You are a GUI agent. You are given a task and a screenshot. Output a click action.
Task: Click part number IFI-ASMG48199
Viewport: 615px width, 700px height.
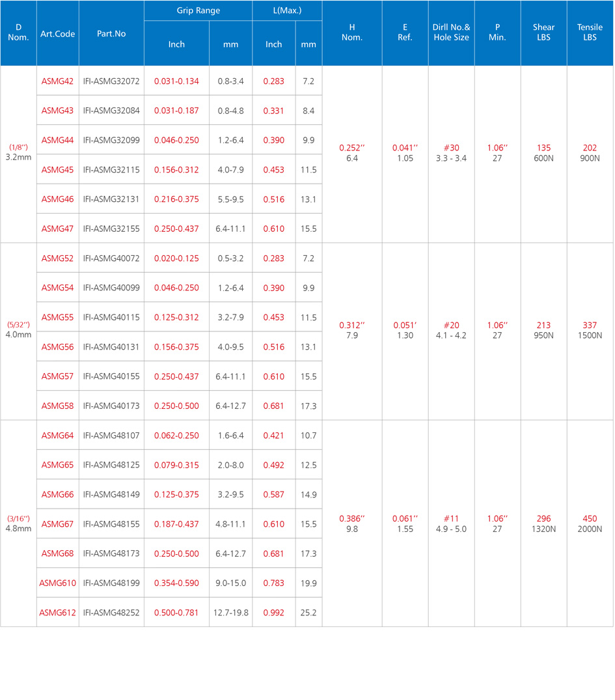[111, 583]
